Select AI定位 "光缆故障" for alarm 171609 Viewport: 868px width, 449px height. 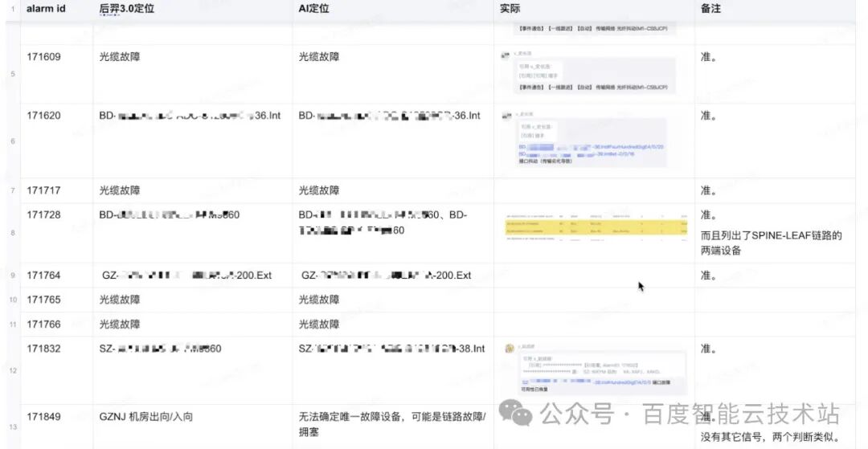tap(319, 57)
